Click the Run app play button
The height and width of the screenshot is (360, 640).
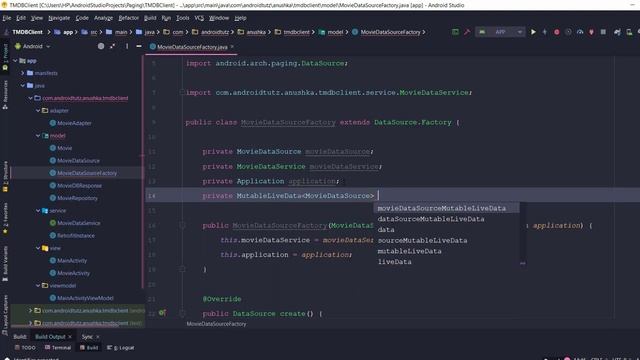[x=533, y=32]
